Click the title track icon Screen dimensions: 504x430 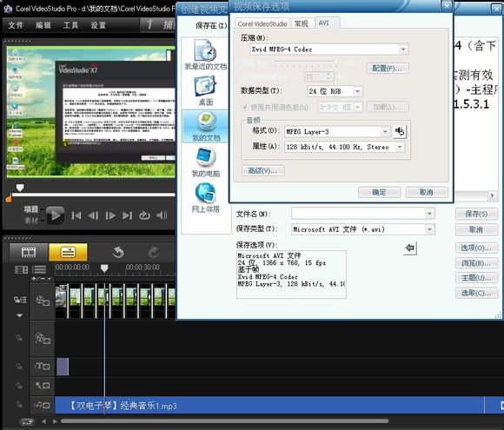43,367
